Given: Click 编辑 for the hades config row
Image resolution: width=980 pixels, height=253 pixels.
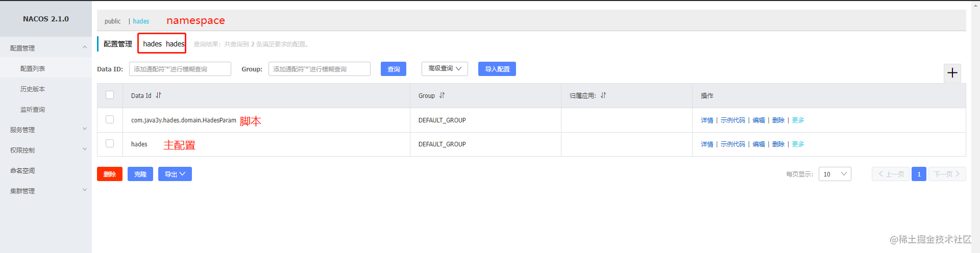Looking at the screenshot, I should click(x=758, y=144).
